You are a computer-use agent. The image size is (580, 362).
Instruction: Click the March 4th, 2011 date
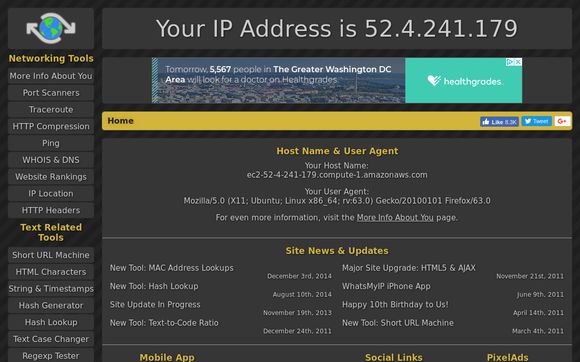coord(538,331)
